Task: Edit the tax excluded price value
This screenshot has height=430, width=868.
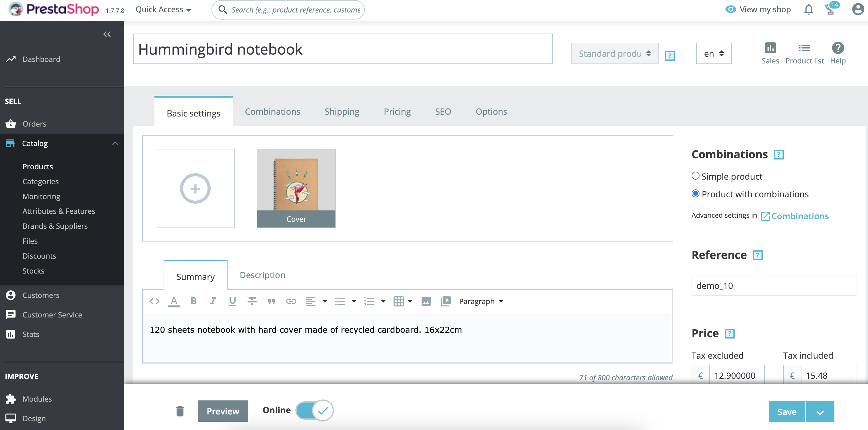Action: point(737,375)
